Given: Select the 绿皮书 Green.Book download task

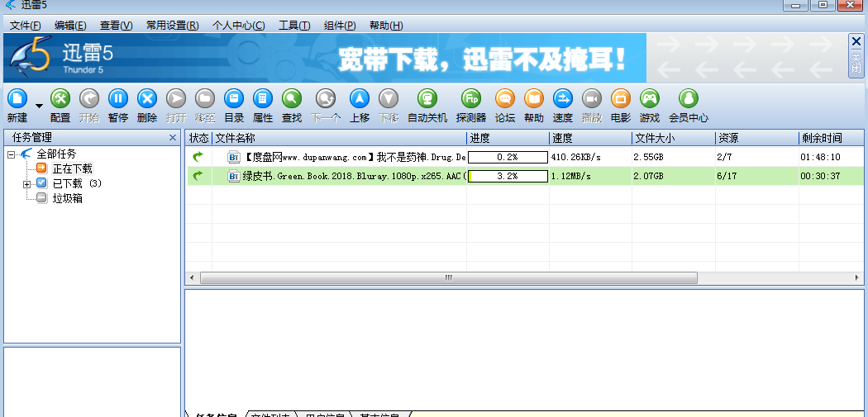Looking at the screenshot, I should [x=525, y=177].
